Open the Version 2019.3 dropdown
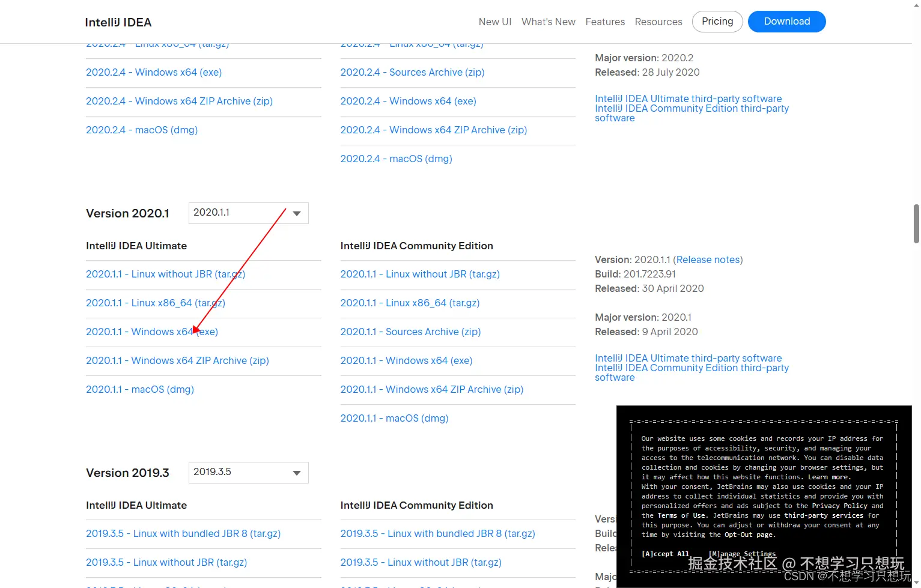 [248, 473]
